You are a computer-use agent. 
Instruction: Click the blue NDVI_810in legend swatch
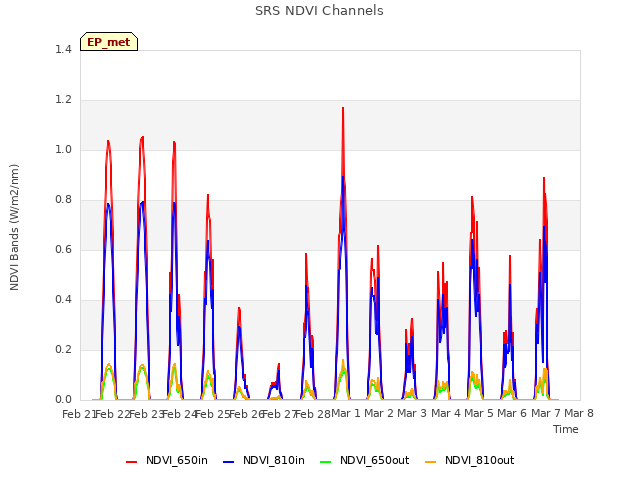[x=229, y=462]
